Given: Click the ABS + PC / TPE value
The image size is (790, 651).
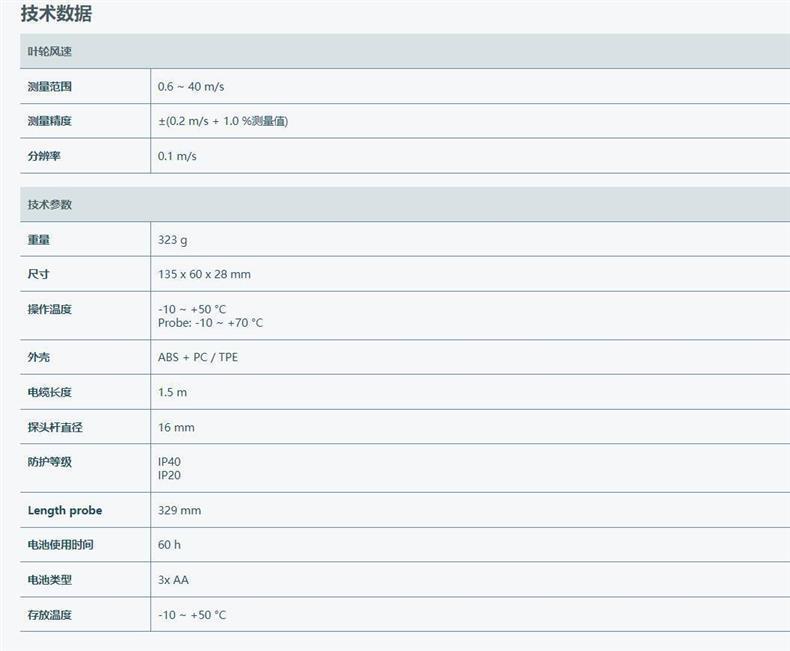Looking at the screenshot, I should tap(198, 357).
